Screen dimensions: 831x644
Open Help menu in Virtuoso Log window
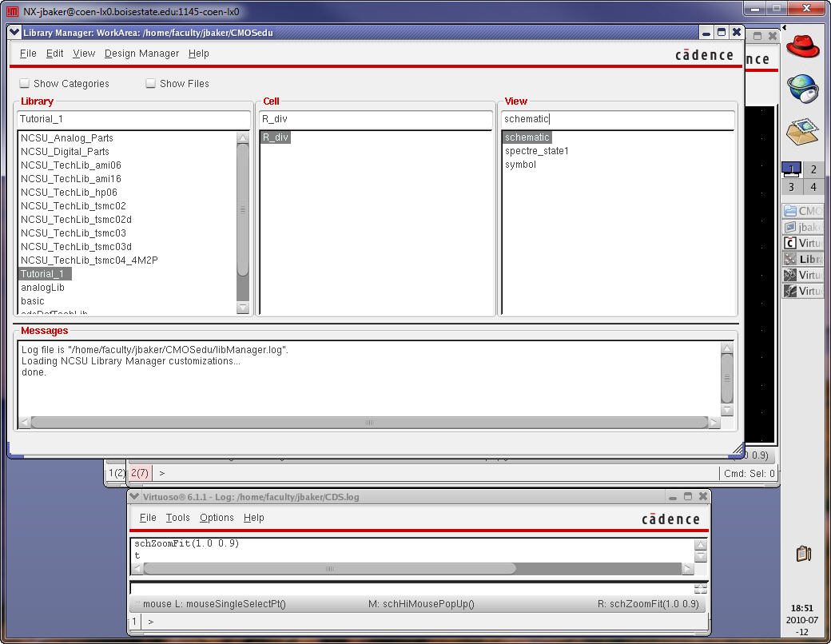point(254,518)
